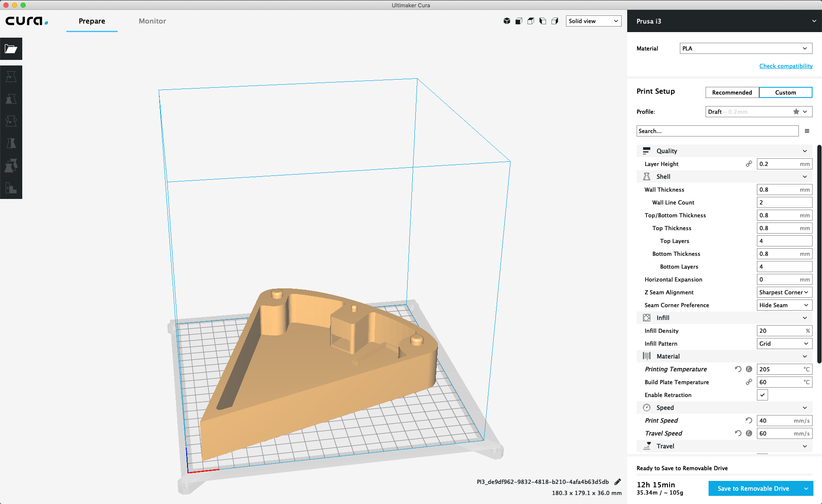The height and width of the screenshot is (504, 822).
Task: Switch to the Monitor tab
Action: coord(152,21)
